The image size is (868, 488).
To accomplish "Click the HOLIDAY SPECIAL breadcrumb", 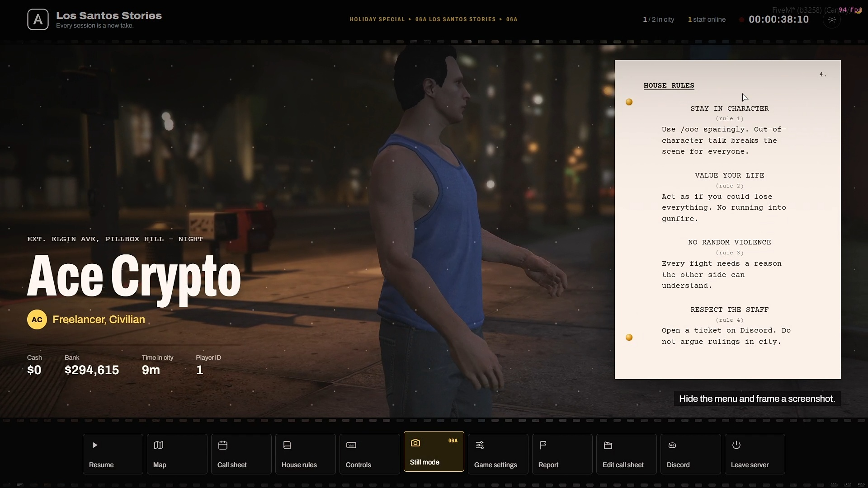I will 377,19.
